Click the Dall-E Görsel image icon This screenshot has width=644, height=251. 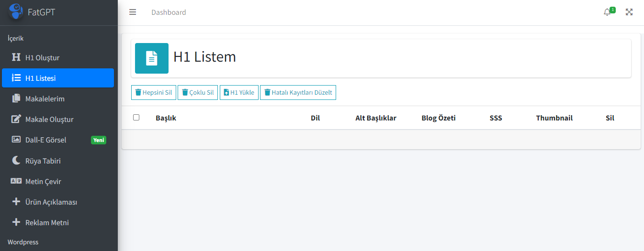tap(16, 140)
